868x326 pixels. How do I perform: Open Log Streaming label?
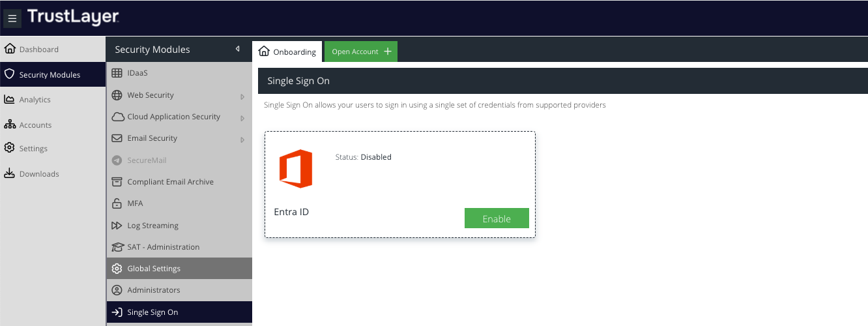click(x=153, y=226)
